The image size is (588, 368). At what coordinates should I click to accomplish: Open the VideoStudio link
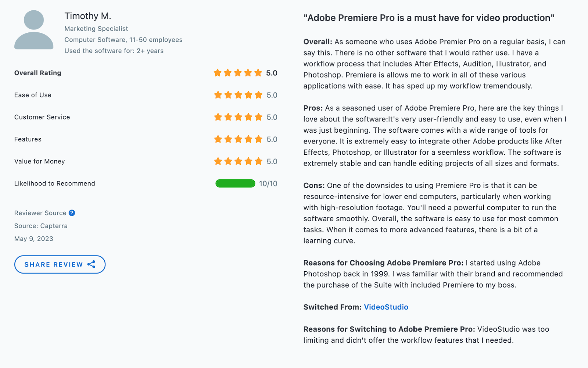pos(386,307)
